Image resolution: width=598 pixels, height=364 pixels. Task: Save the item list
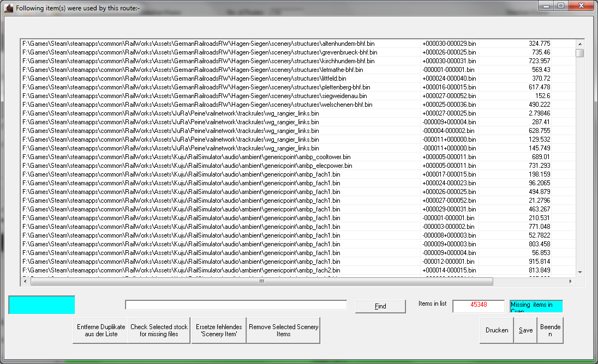click(x=525, y=330)
